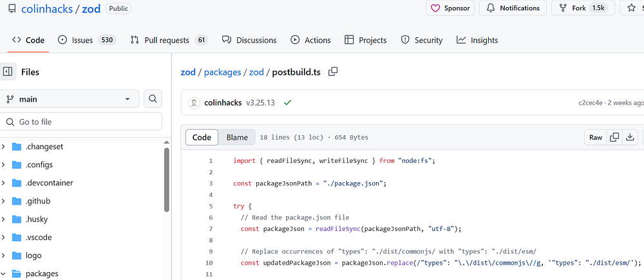Click line number 5
This screenshot has height=280, width=644.
(x=211, y=206)
